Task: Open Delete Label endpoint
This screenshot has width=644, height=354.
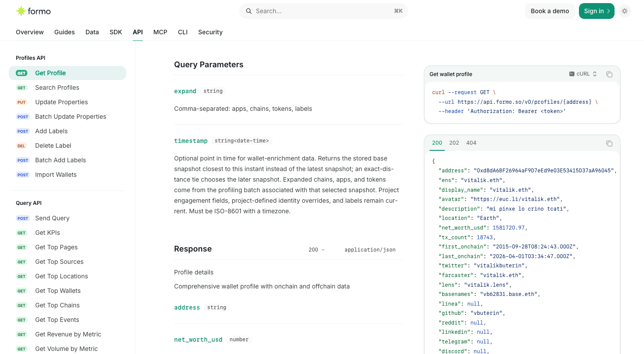Action: (68, 146)
